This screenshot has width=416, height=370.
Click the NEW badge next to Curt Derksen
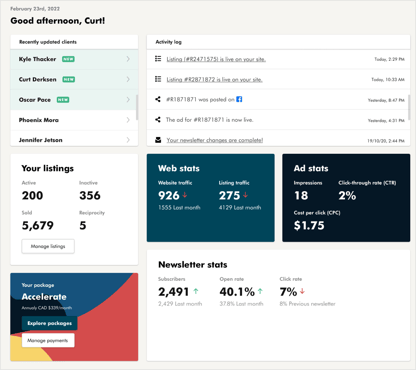click(69, 79)
